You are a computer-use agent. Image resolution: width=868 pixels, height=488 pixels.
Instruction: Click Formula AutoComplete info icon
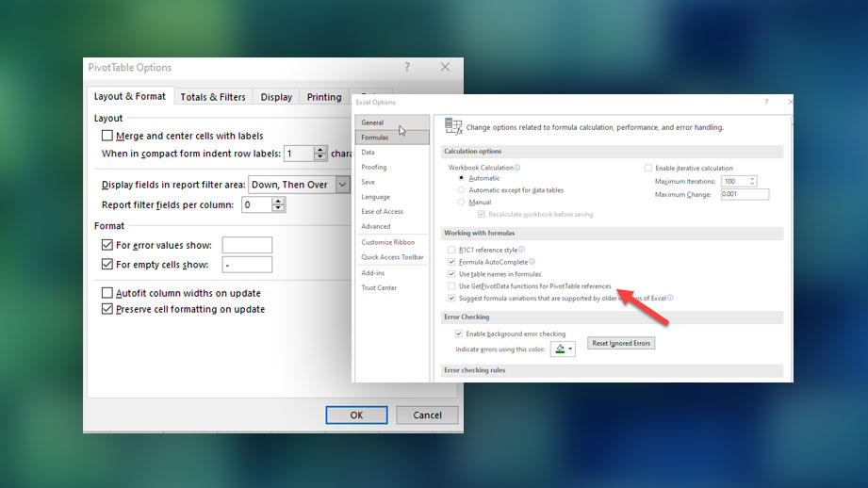pyautogui.click(x=532, y=262)
